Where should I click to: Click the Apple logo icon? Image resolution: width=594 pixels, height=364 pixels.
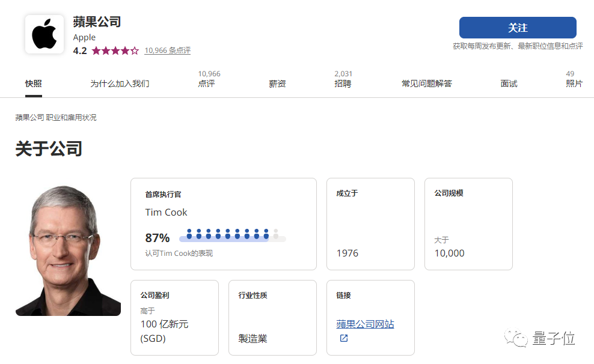(x=43, y=34)
